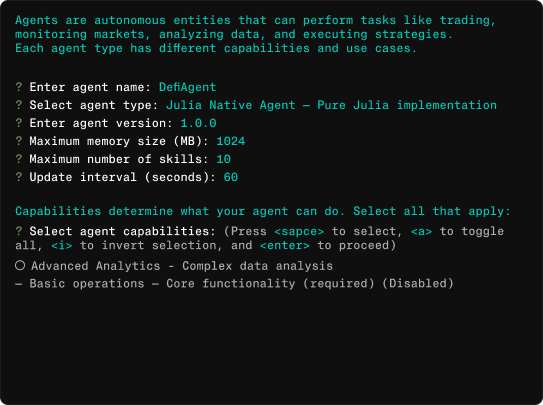
Task: Click the disabled Basic operations option
Action: (234, 284)
